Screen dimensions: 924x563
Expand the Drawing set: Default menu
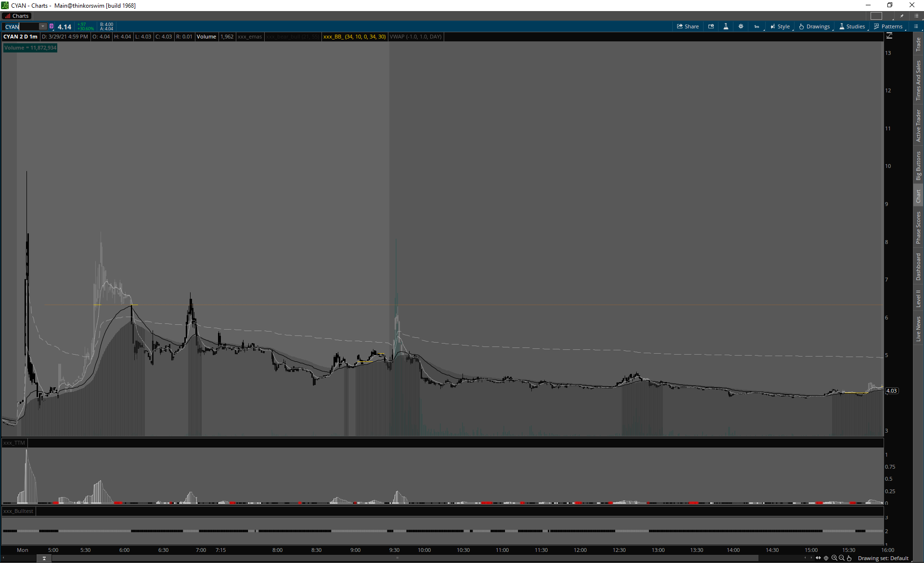click(883, 558)
